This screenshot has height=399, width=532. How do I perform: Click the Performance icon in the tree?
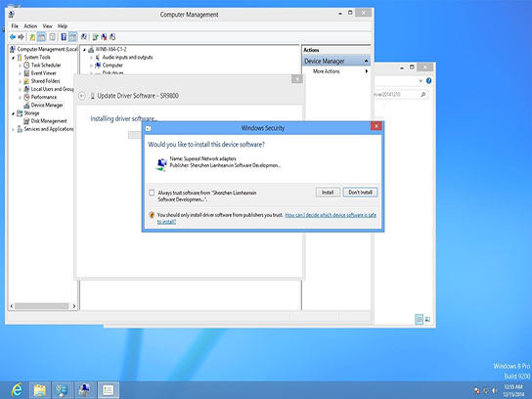point(26,97)
